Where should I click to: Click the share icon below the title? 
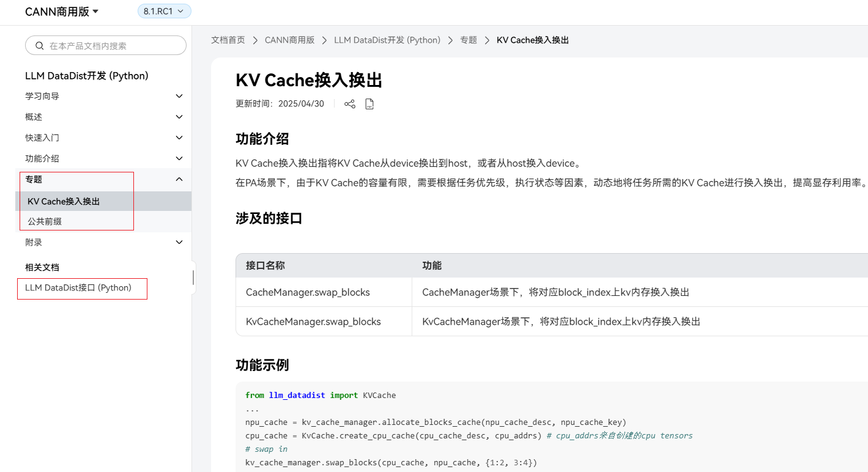click(350, 104)
